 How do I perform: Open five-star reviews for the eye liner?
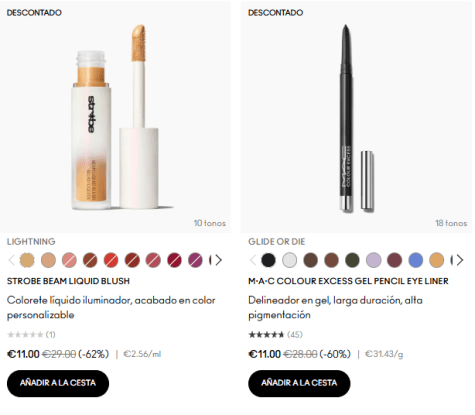pyautogui.click(x=275, y=334)
